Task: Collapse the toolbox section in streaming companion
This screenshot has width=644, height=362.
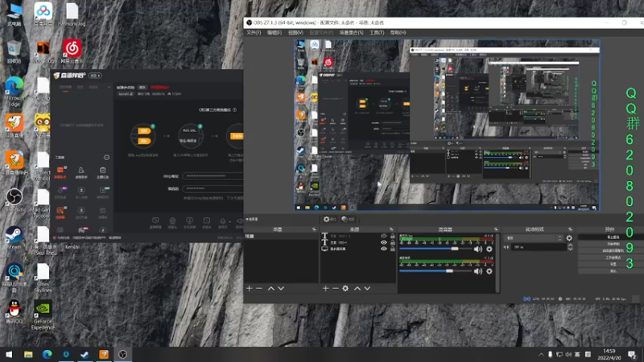Action: (106, 157)
